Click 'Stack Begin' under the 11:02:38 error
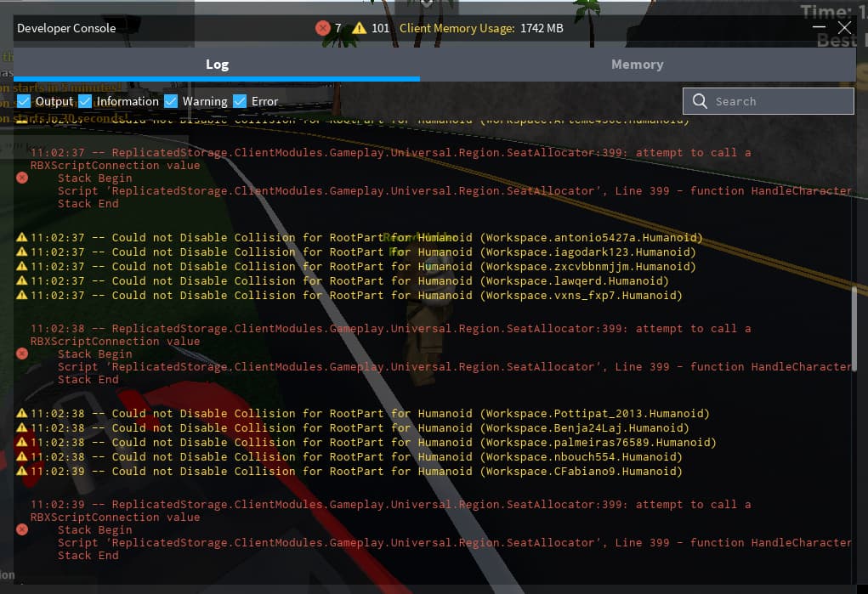The height and width of the screenshot is (594, 868). click(x=94, y=354)
